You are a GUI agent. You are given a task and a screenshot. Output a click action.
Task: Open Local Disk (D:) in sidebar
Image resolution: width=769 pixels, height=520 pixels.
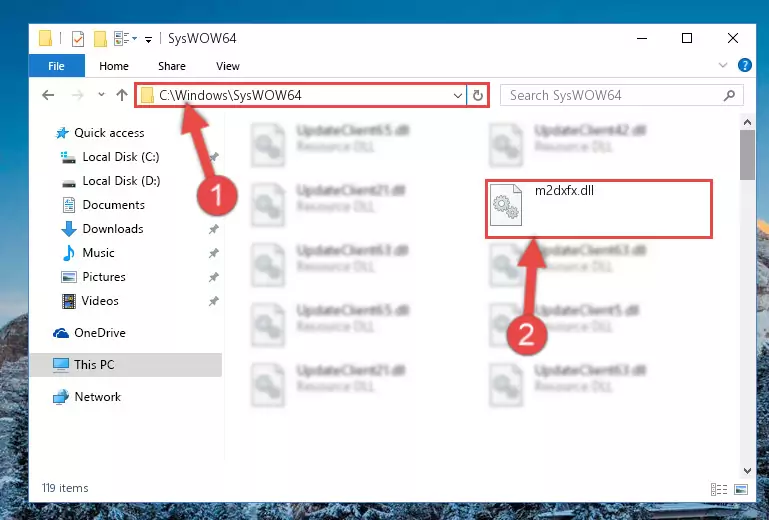[121, 181]
